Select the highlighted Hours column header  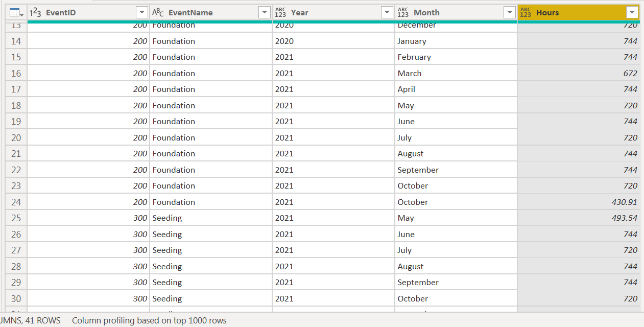click(579, 13)
